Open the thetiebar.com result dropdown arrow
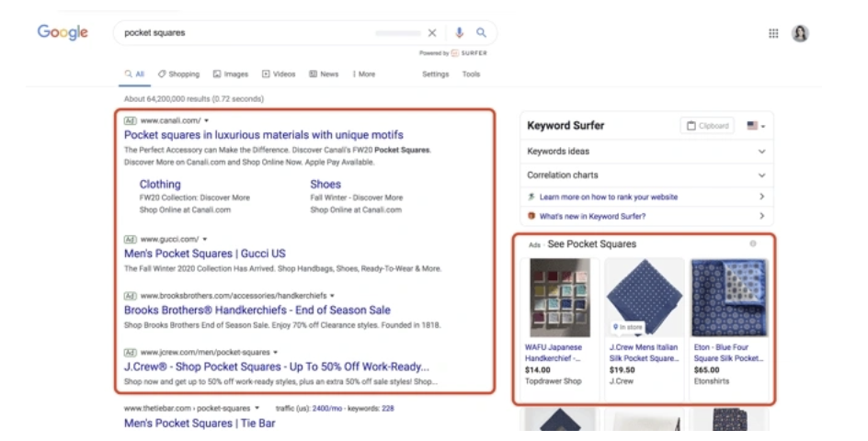The height and width of the screenshot is (441, 868). tap(257, 408)
